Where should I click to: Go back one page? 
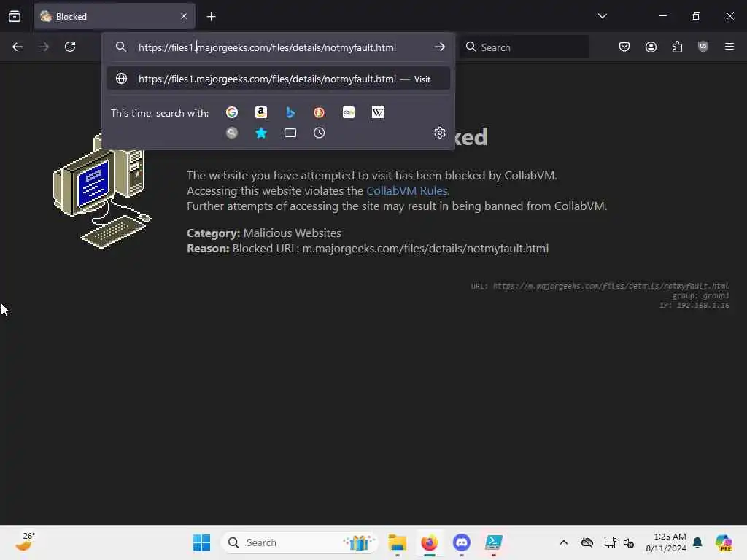point(18,47)
